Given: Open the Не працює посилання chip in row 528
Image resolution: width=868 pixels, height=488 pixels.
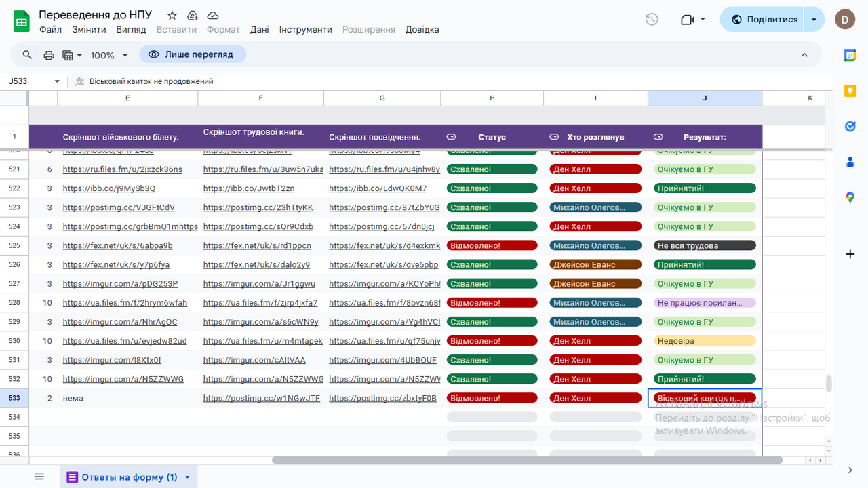Looking at the screenshot, I should coord(705,302).
